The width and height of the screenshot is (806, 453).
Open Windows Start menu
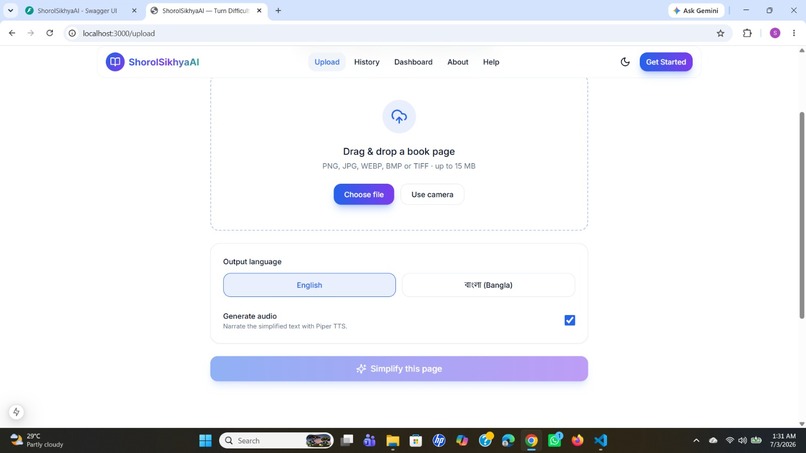click(x=205, y=441)
